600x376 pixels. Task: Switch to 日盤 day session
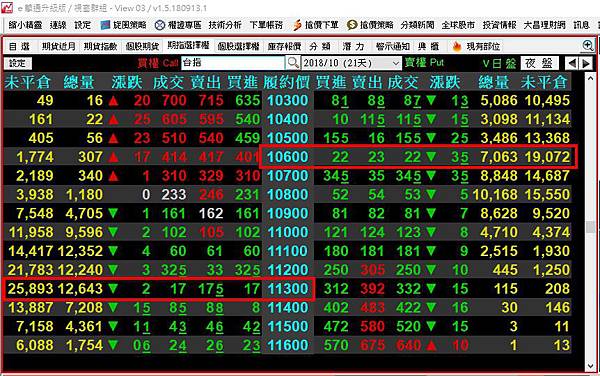(x=499, y=63)
